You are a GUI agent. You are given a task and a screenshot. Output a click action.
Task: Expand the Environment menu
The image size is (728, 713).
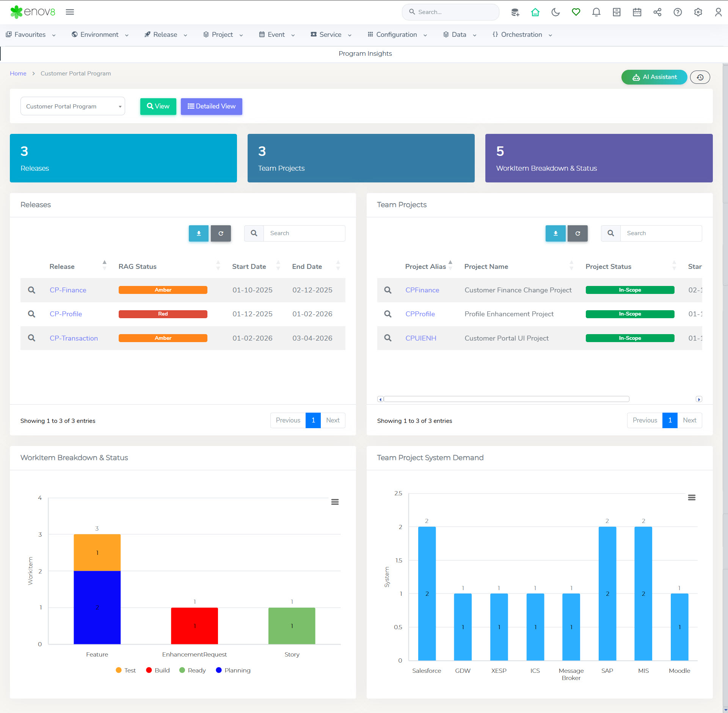pyautogui.click(x=100, y=35)
